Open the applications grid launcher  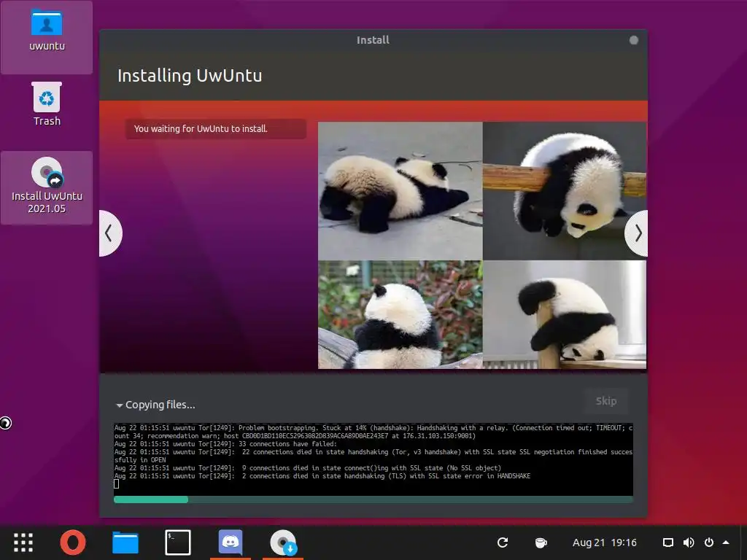(x=23, y=542)
